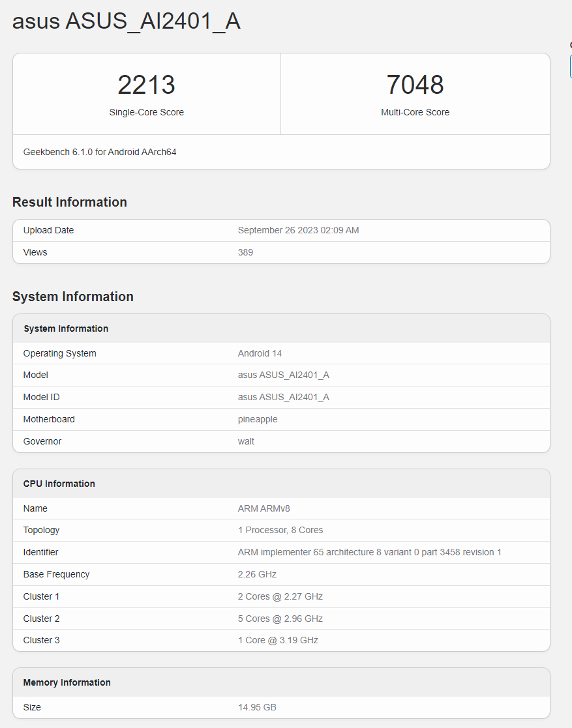Click the large System Information section heading
572x728 pixels.
click(73, 297)
